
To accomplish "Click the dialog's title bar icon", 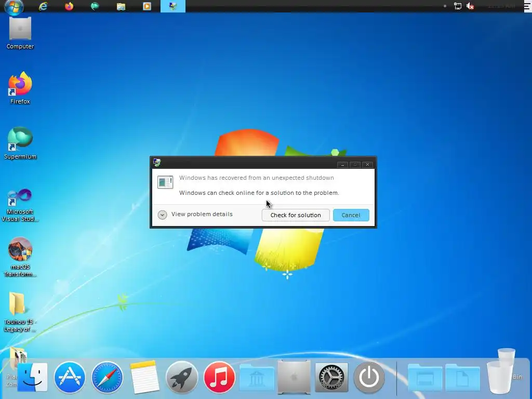I will point(157,163).
